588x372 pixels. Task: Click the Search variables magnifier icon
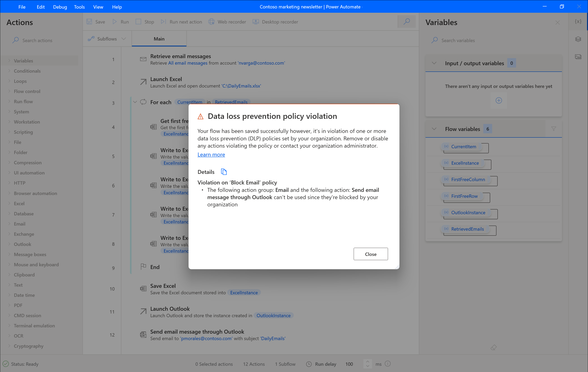point(434,40)
